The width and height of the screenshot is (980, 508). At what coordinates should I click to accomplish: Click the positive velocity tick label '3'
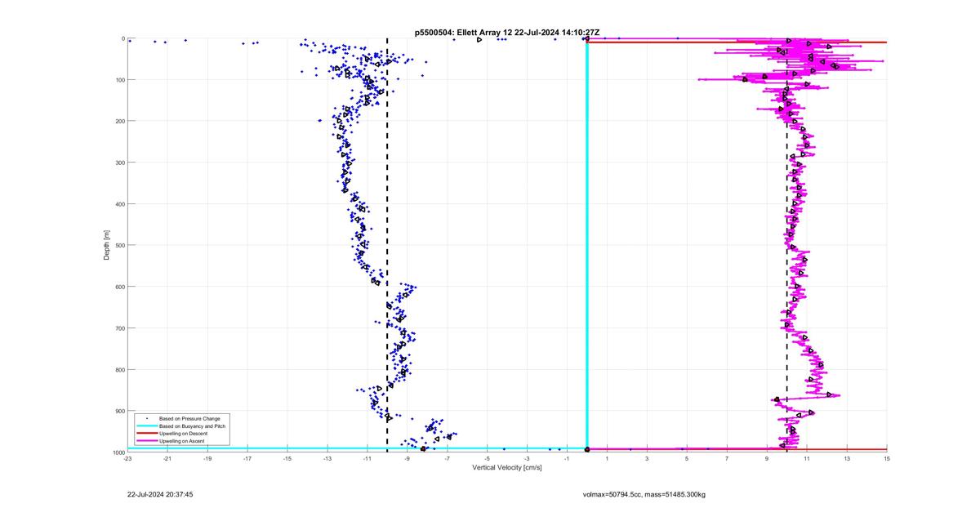pyautogui.click(x=647, y=459)
